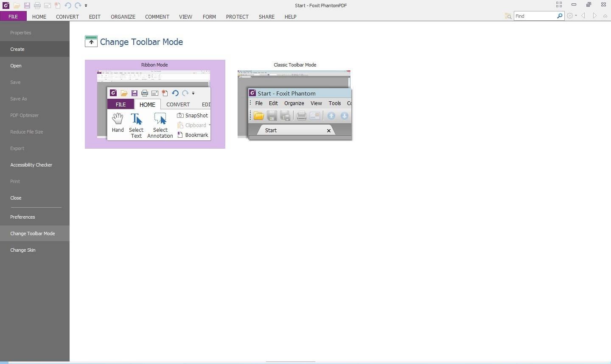Open Accessibility Checker from sidebar

(x=35, y=165)
